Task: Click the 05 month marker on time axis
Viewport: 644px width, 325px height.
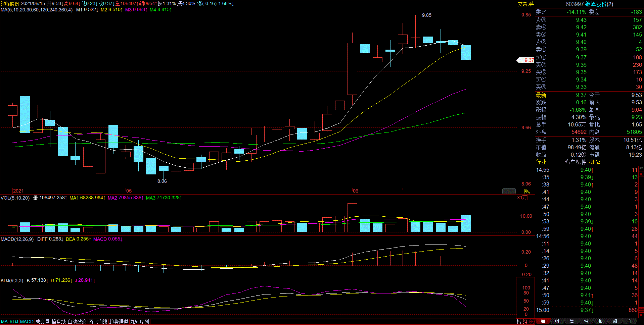Action: click(129, 191)
